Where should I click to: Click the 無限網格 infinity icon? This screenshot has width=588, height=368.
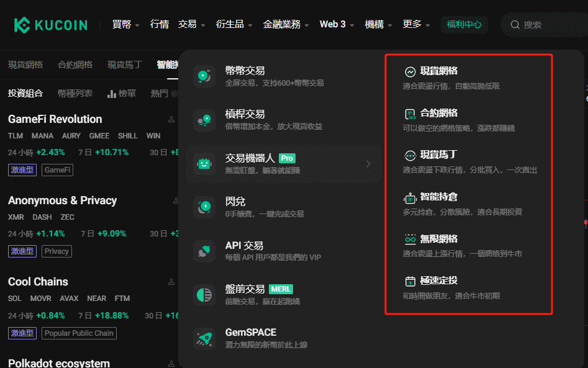click(410, 239)
